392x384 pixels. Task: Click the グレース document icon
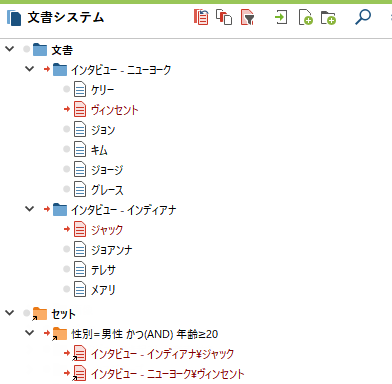click(x=80, y=190)
